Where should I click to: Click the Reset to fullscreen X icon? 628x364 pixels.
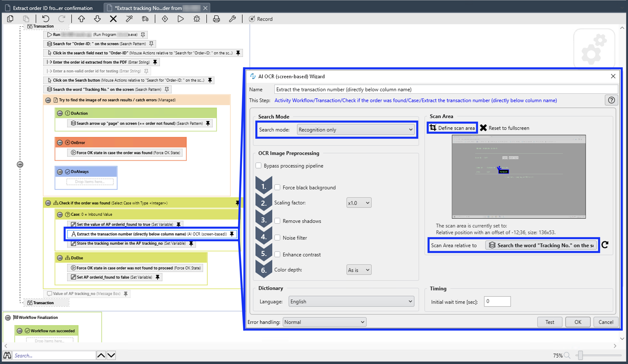click(x=483, y=128)
